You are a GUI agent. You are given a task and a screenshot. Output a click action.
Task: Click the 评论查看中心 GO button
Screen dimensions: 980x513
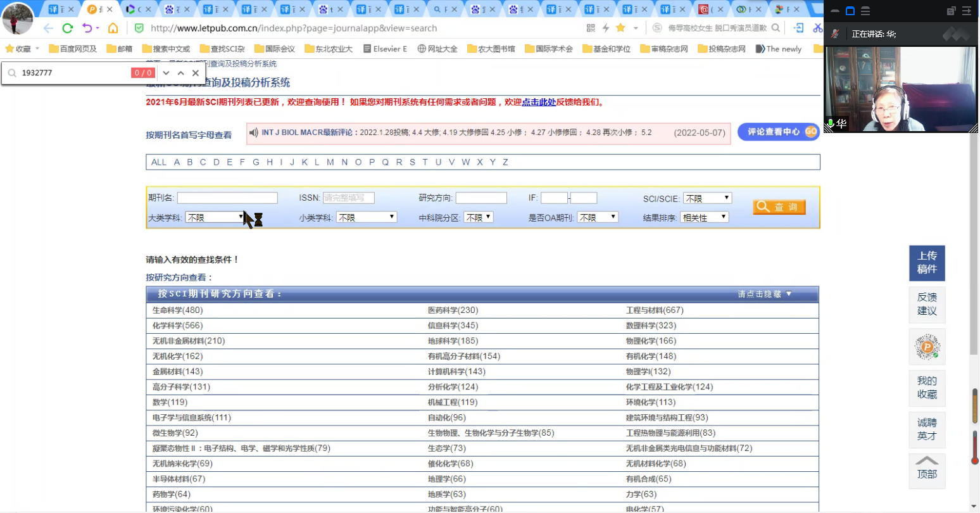[x=779, y=132]
